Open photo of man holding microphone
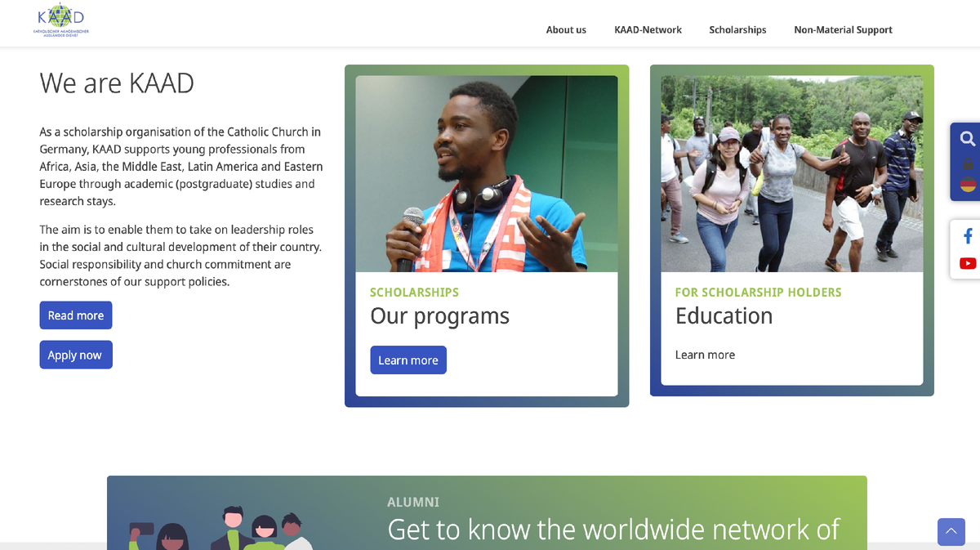 point(487,174)
